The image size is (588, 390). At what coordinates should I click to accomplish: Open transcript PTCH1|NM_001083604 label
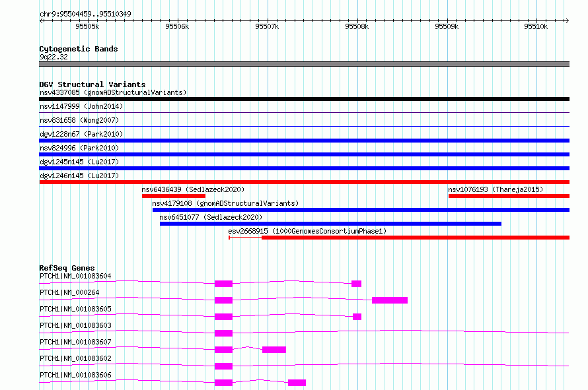[x=75, y=276]
